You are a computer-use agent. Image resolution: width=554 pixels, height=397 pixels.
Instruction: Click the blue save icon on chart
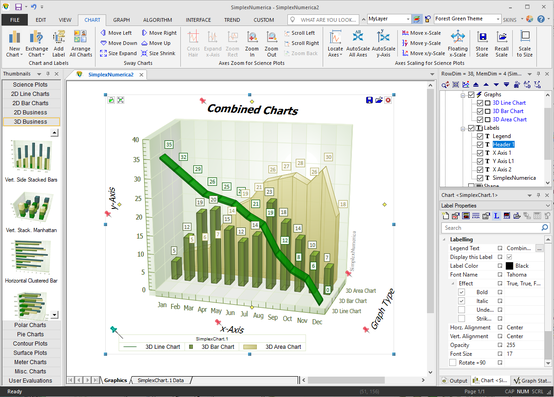click(369, 100)
